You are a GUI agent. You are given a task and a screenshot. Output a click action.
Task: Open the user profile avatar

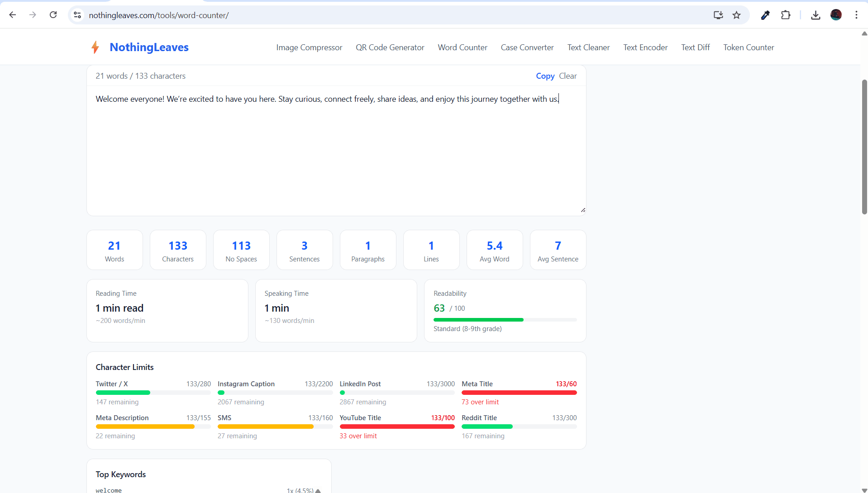pyautogui.click(x=836, y=15)
